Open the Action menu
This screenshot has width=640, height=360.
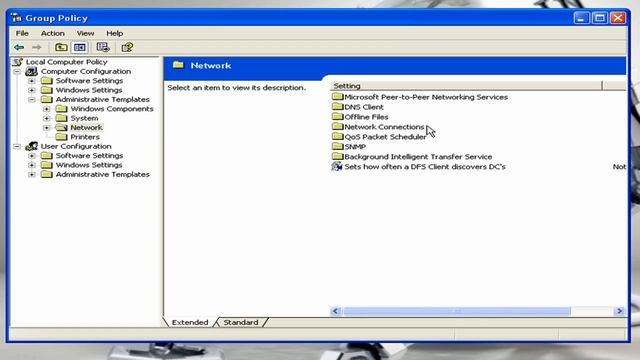click(53, 33)
